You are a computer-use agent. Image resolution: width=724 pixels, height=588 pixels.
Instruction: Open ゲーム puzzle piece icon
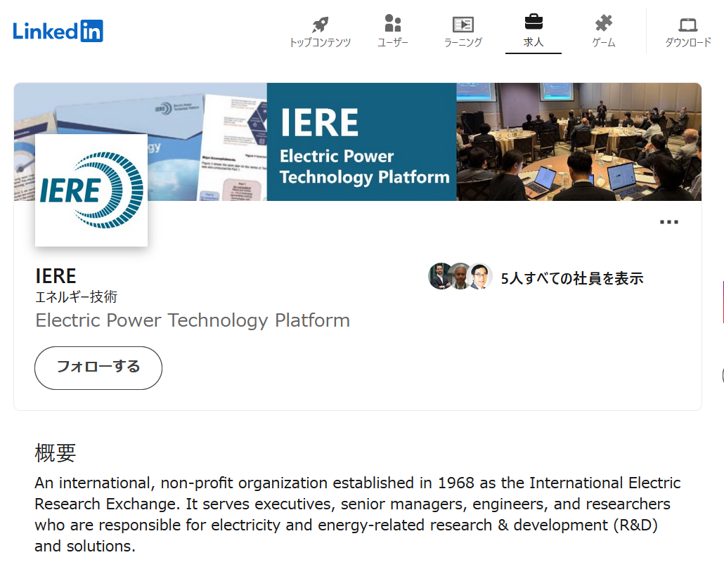[x=603, y=25]
